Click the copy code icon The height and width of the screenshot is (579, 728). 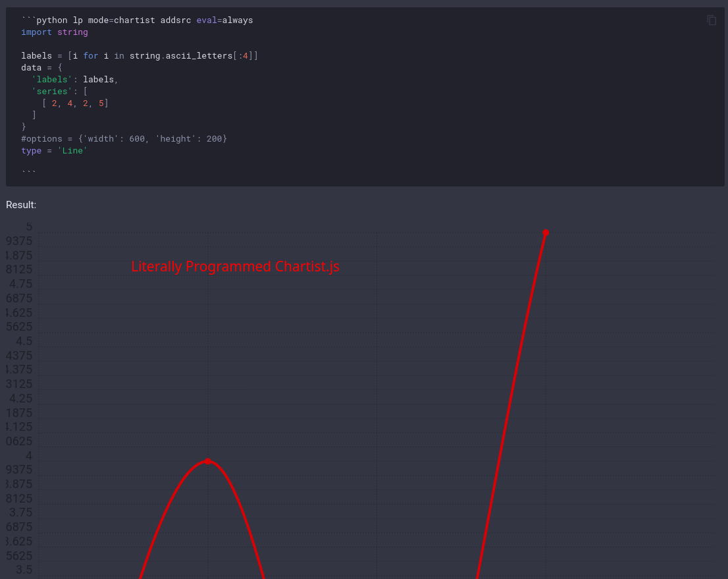pyautogui.click(x=712, y=20)
